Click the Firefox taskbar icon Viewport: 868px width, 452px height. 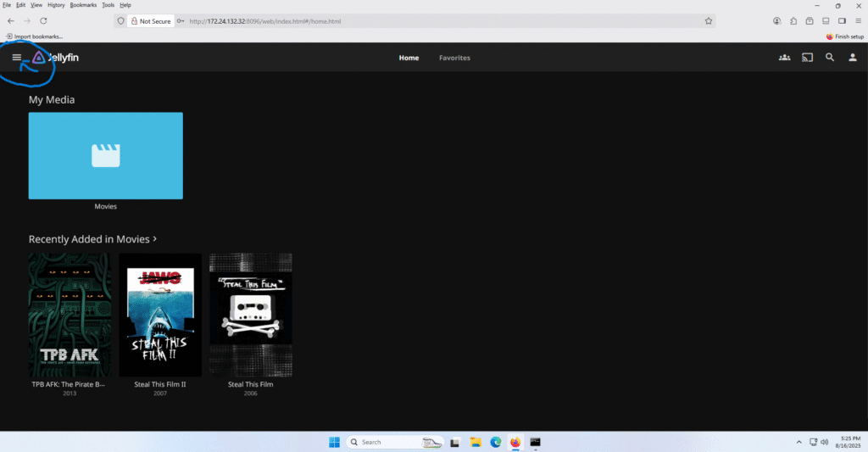[x=515, y=442]
